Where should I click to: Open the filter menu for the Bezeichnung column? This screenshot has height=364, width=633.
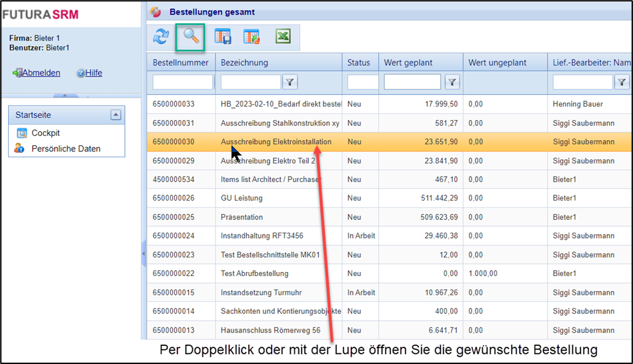click(290, 82)
